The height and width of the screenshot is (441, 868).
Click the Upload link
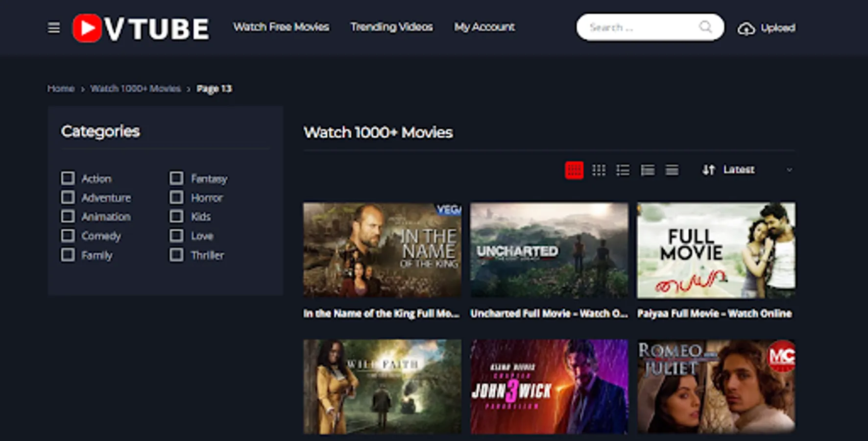click(x=778, y=28)
